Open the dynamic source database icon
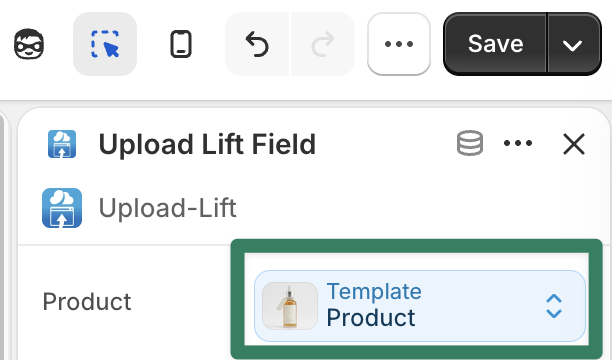The image size is (612, 360). 470,143
